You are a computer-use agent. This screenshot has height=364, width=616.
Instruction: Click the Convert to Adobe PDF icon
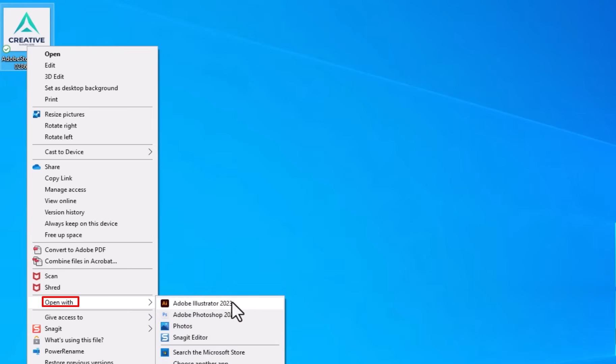[37, 250]
